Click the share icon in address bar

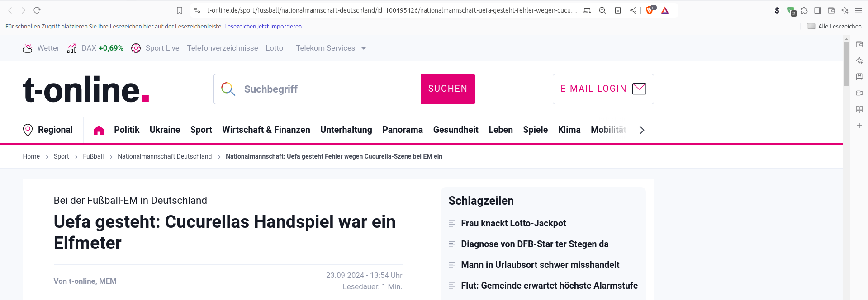click(633, 10)
